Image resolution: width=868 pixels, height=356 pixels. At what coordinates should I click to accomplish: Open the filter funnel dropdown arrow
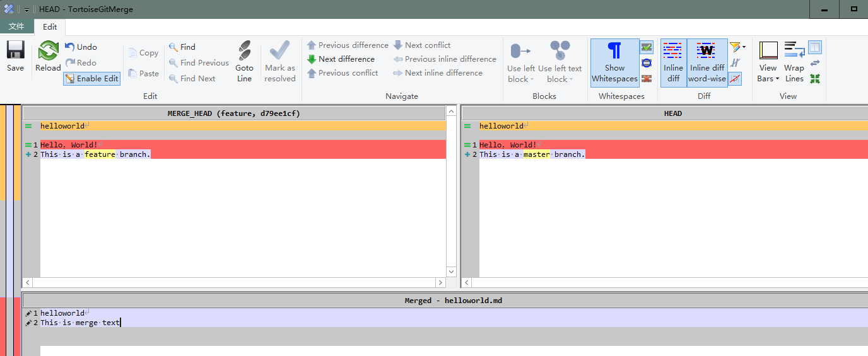[x=744, y=47]
